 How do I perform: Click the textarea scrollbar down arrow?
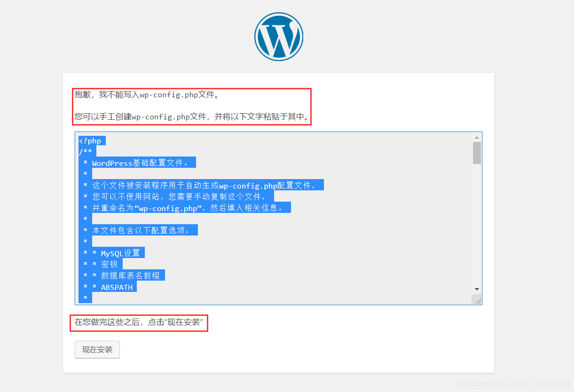(x=477, y=289)
